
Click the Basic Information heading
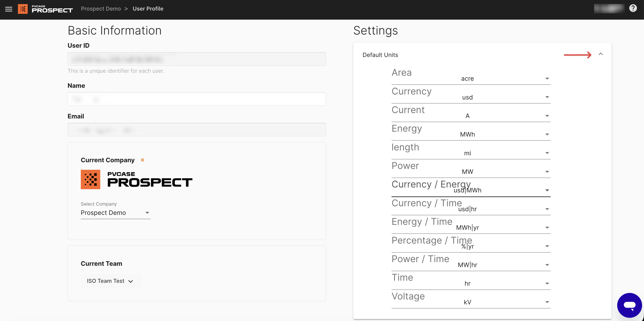pos(114,30)
